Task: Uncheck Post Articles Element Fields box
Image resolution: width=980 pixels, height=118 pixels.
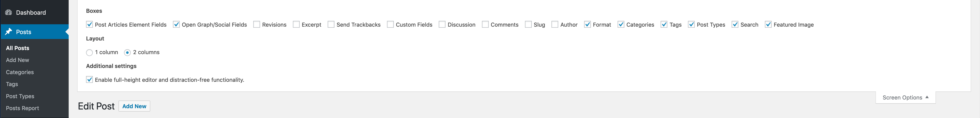Action: [89, 24]
